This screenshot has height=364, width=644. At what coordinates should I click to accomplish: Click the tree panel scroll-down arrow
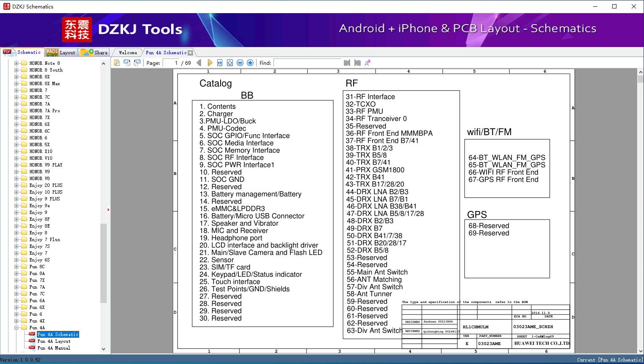pos(103,349)
